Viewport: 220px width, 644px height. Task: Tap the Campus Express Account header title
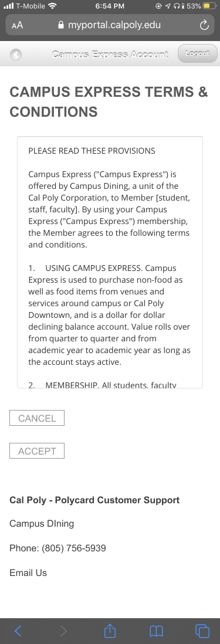110,54
